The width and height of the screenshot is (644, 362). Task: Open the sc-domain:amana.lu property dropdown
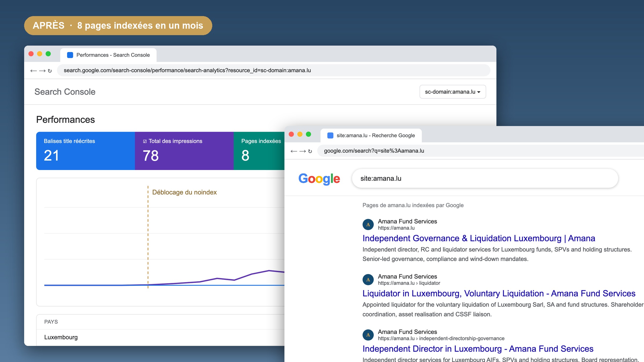(x=453, y=92)
